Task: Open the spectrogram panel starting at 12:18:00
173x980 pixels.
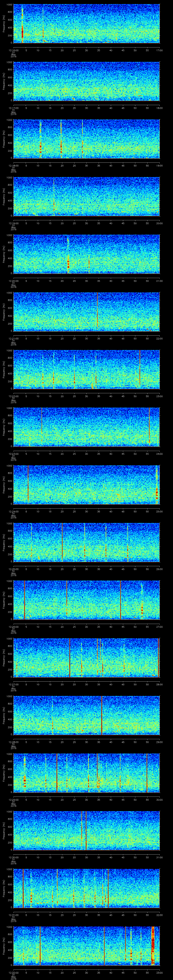Action: pyautogui.click(x=87, y=139)
